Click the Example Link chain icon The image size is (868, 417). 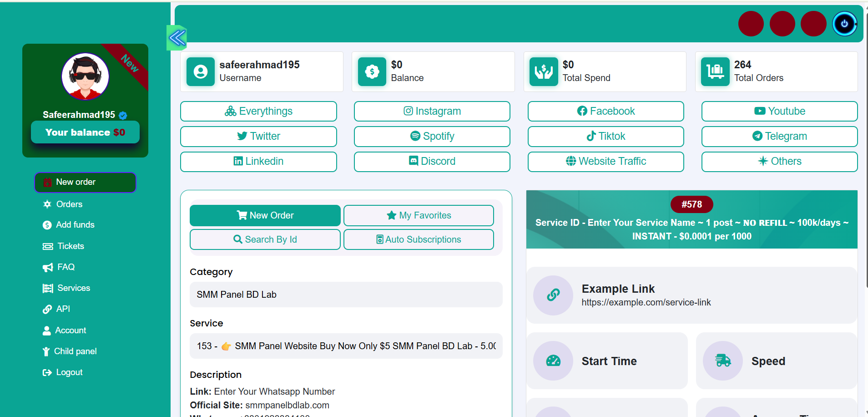click(x=553, y=295)
